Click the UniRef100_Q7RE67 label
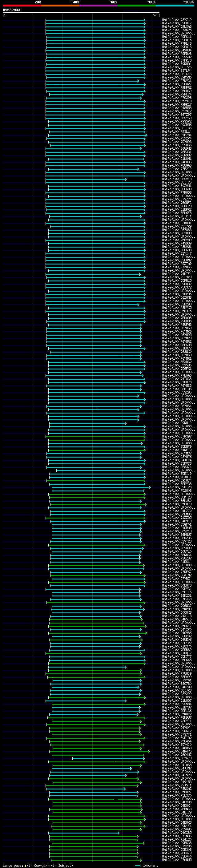Screen dimensions: 197x868 177,572
